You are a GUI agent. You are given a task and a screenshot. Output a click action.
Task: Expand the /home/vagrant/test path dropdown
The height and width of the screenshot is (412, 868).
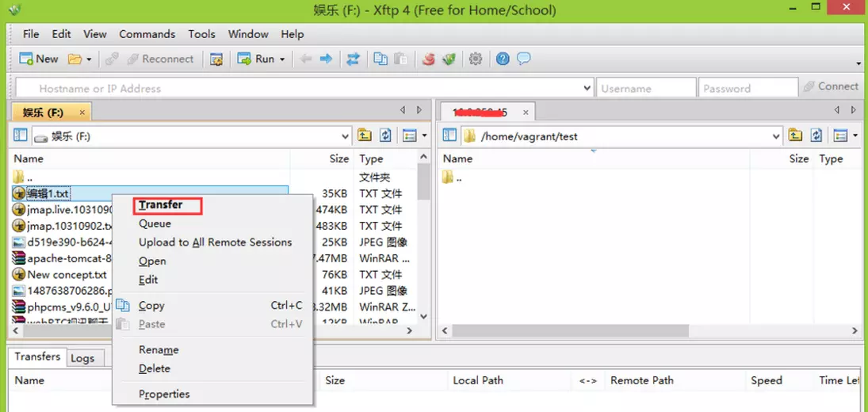coord(776,136)
